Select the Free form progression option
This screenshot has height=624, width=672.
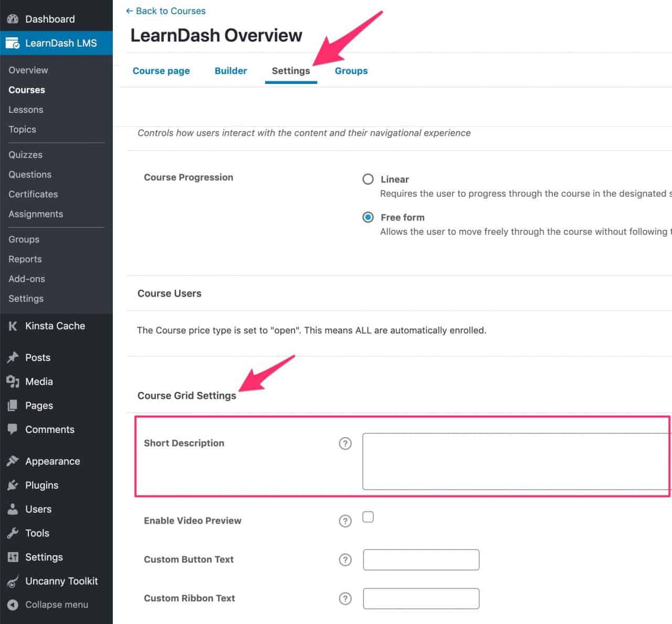click(x=368, y=217)
